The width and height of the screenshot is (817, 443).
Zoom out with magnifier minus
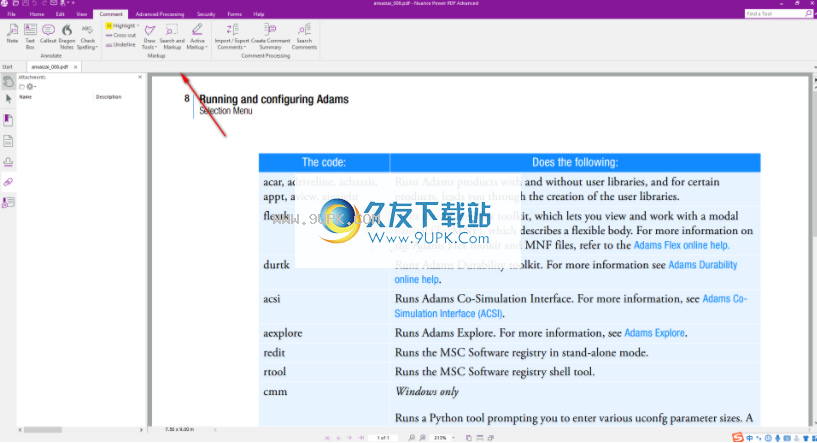412,438
